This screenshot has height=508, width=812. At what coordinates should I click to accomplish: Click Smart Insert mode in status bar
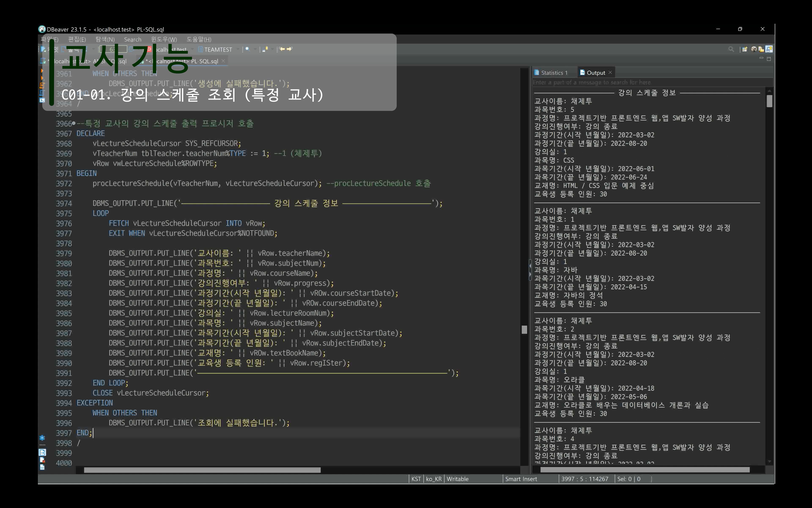pyautogui.click(x=521, y=479)
